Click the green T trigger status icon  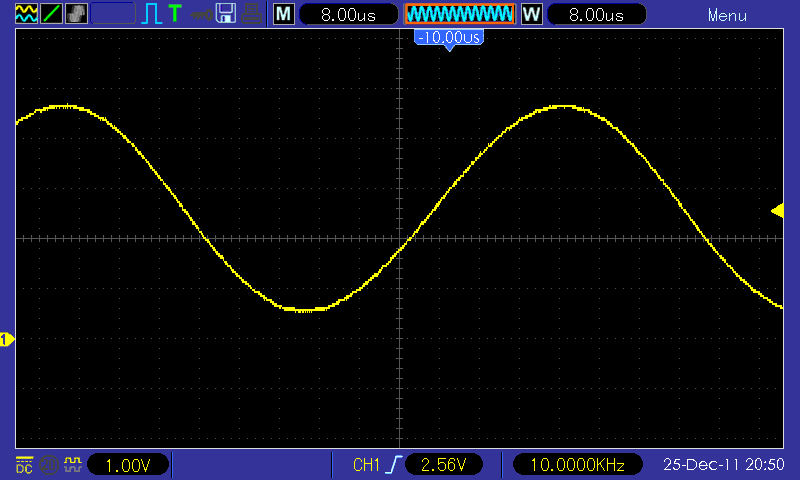176,14
